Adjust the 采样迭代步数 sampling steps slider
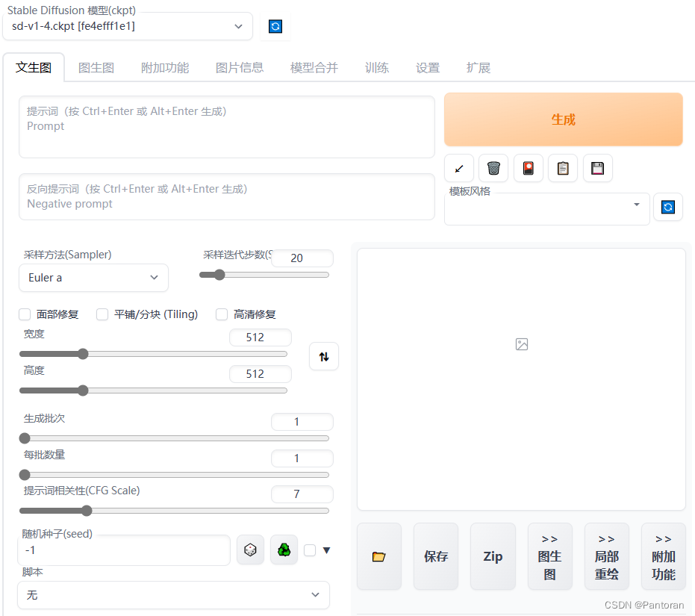695x616 pixels. click(x=264, y=275)
